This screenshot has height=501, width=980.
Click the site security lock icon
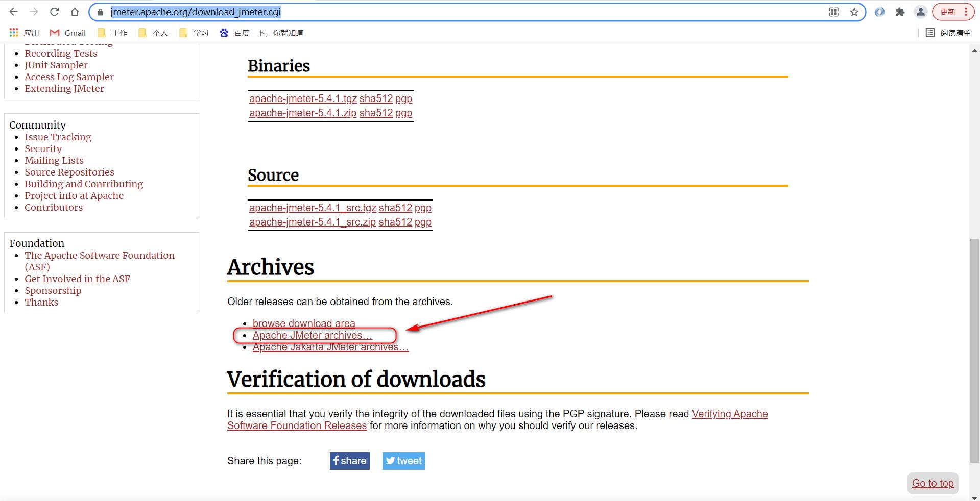pyautogui.click(x=101, y=12)
